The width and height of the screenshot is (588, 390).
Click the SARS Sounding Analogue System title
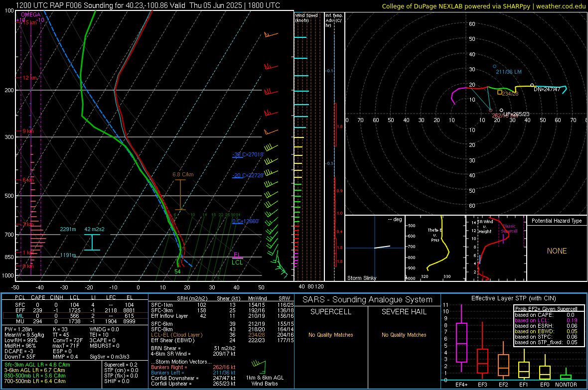click(x=368, y=300)
